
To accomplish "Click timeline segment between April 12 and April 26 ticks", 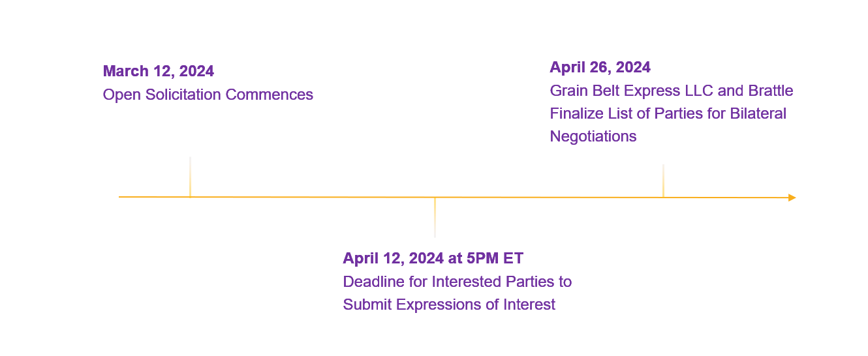I will 549,197.
